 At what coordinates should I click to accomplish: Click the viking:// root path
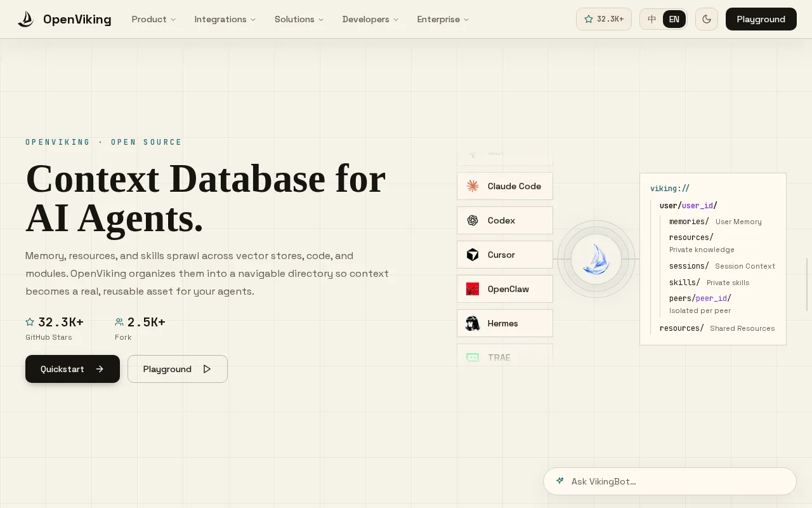click(x=670, y=189)
